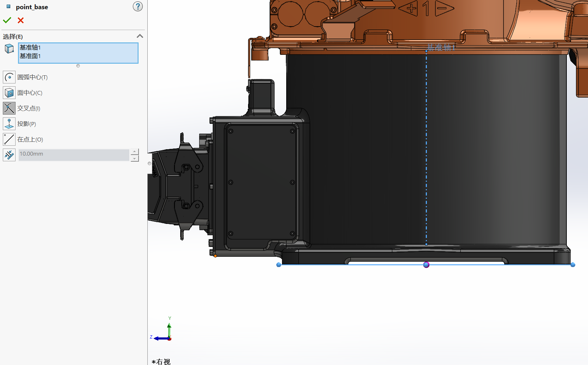
Task: Click the 基准轴1 label in the viewport
Action: [440, 47]
